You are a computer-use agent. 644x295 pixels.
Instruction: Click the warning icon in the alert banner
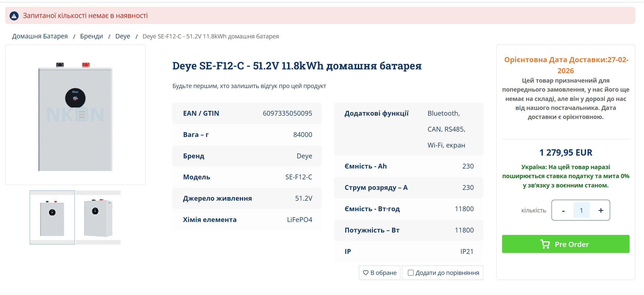[x=14, y=16]
